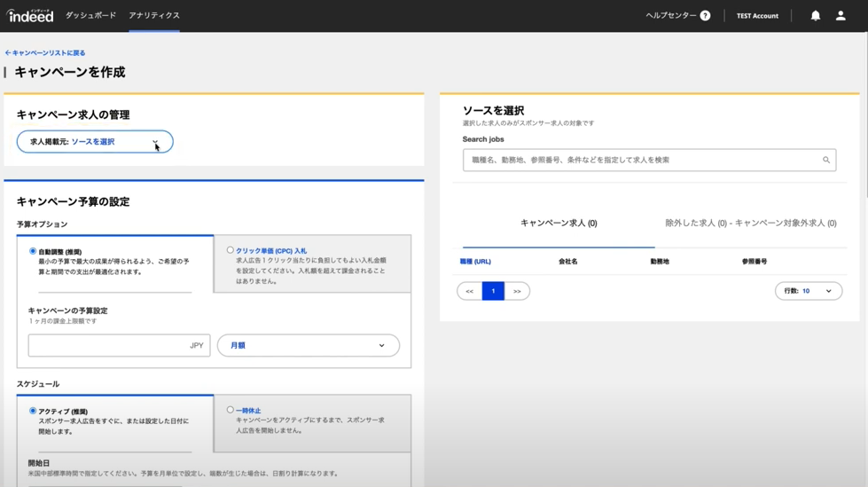Go to next page with >> button
Viewport: 868px width, 487px height.
click(517, 291)
